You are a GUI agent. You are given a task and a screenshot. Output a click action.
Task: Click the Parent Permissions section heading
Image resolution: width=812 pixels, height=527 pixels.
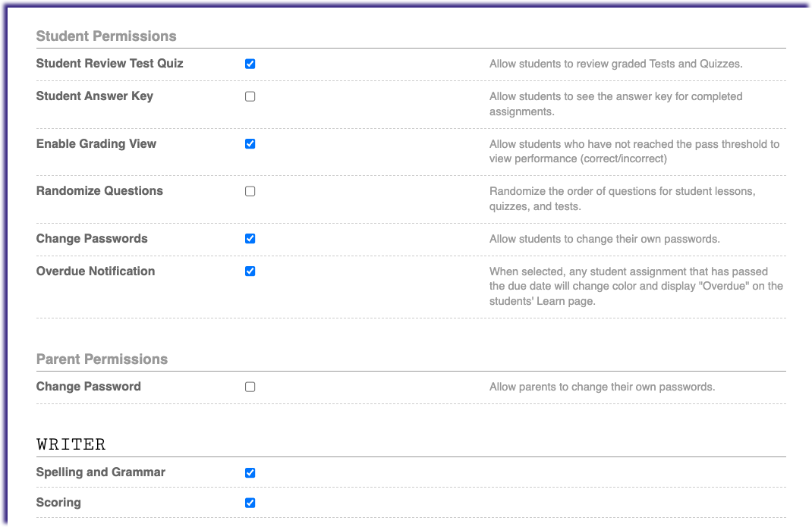point(102,359)
